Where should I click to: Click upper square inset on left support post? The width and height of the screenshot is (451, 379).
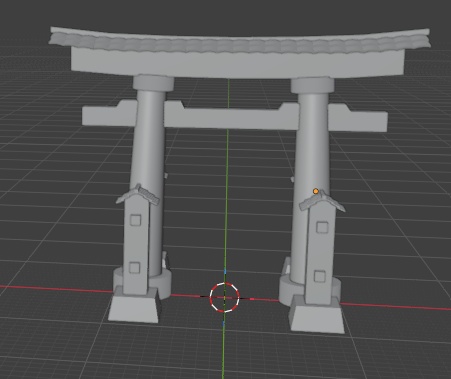135,220
